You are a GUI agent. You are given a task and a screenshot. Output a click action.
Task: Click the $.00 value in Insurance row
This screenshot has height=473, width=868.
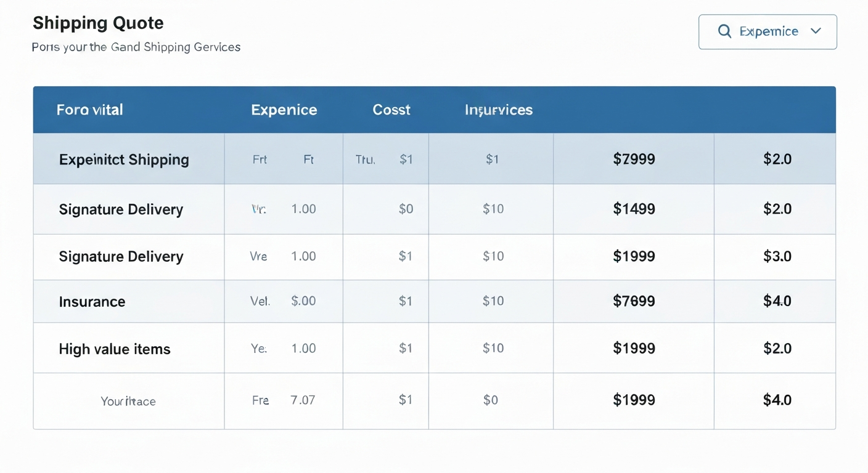pos(303,301)
